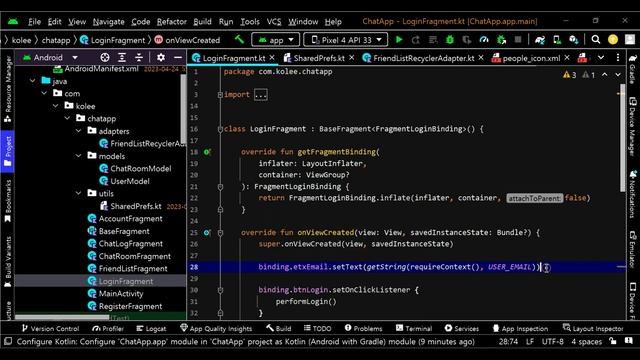Viewport: 640px width, 360px height.
Task: Click the editor vertical scrollbar
Action: coord(622,138)
